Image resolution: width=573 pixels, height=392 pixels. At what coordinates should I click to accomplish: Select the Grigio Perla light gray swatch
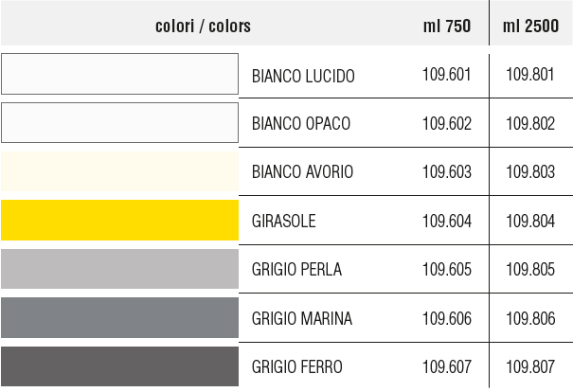[120, 269]
